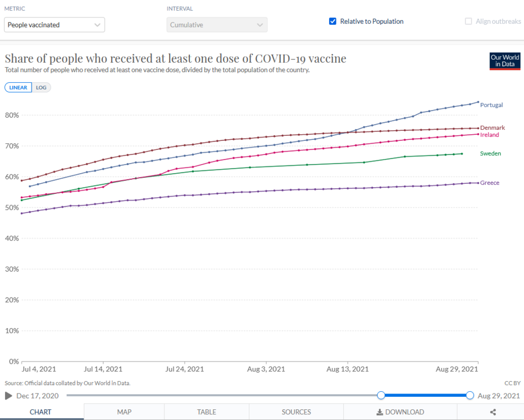Viewport: 524px width, 420px height.
Task: Switch the scale to LOG
Action: pos(41,88)
